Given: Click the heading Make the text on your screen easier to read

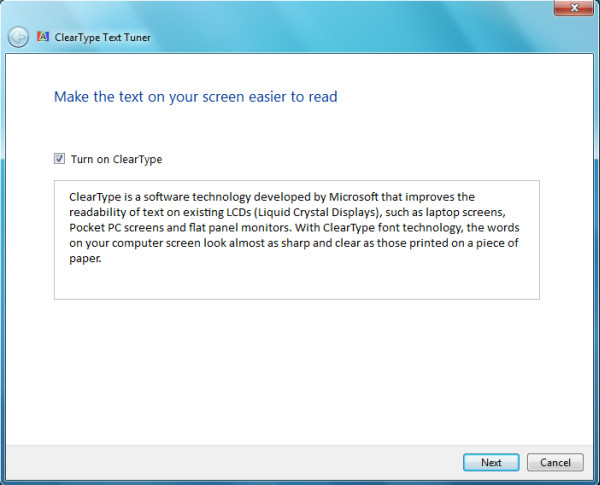Looking at the screenshot, I should pyautogui.click(x=196, y=97).
